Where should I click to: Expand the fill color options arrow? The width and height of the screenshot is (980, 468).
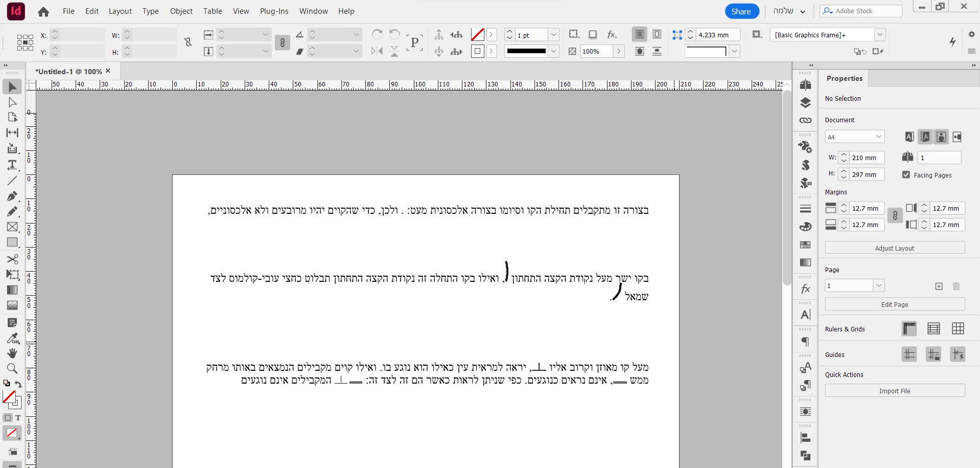491,35
